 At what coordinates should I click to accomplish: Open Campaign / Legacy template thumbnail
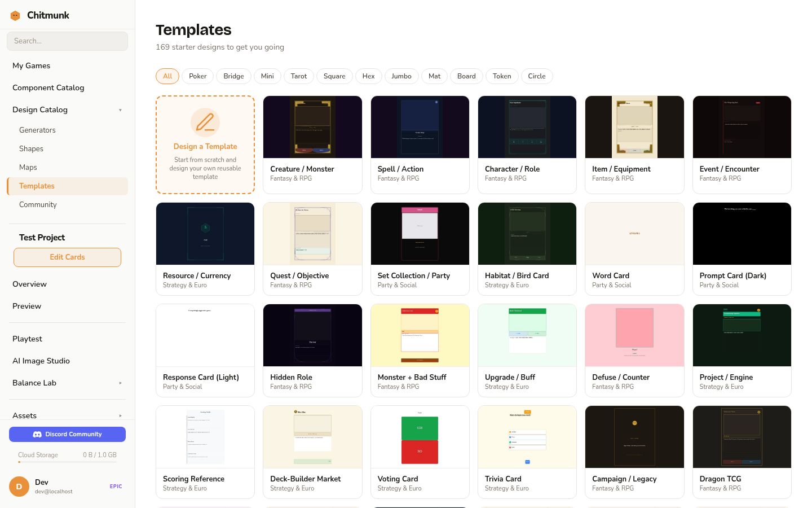point(634,437)
